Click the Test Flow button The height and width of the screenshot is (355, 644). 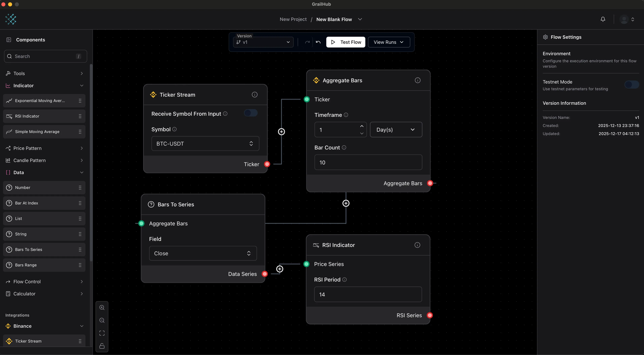[346, 42]
